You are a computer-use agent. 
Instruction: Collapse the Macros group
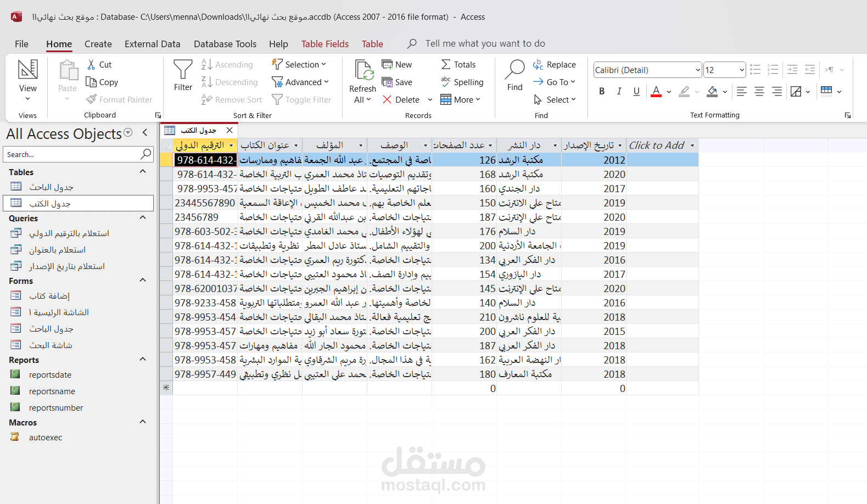click(143, 422)
